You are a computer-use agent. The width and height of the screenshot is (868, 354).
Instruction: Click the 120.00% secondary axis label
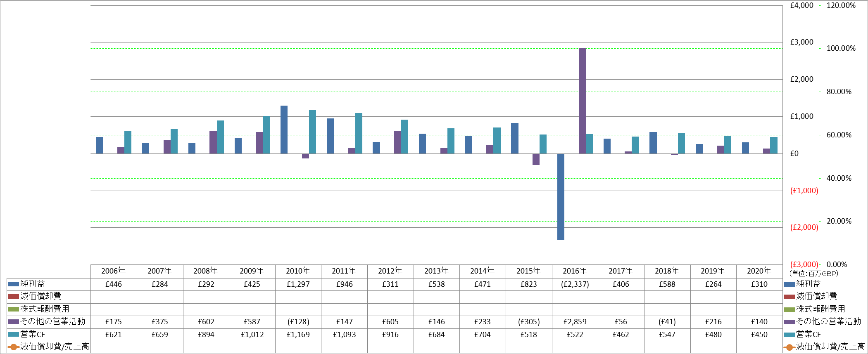[841, 5]
